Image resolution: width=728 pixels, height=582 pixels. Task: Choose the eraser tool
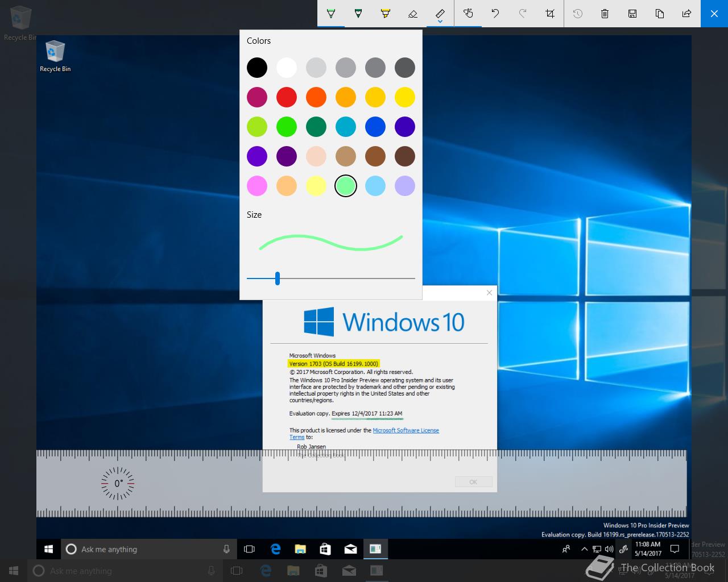point(413,14)
